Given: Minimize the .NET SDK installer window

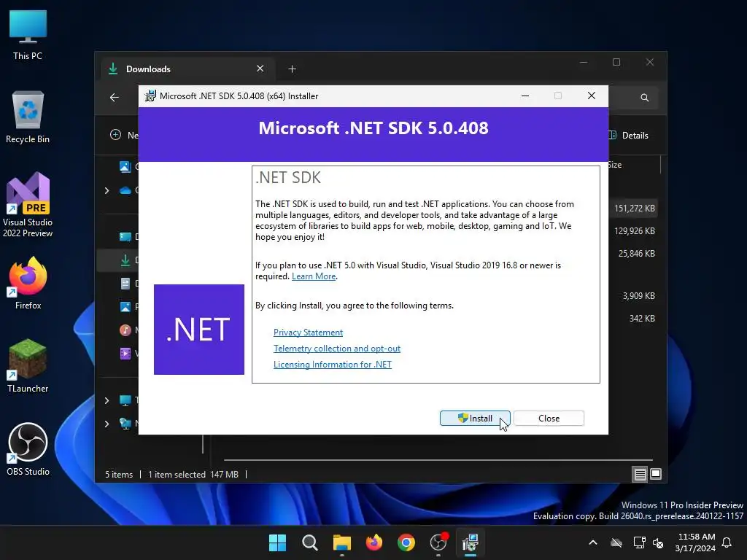Looking at the screenshot, I should [525, 96].
